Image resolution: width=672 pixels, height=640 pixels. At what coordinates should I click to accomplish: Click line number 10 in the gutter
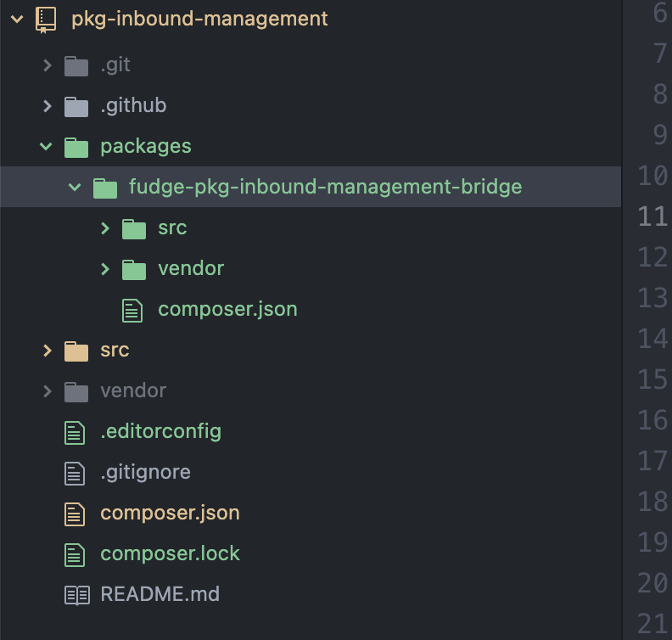[652, 176]
